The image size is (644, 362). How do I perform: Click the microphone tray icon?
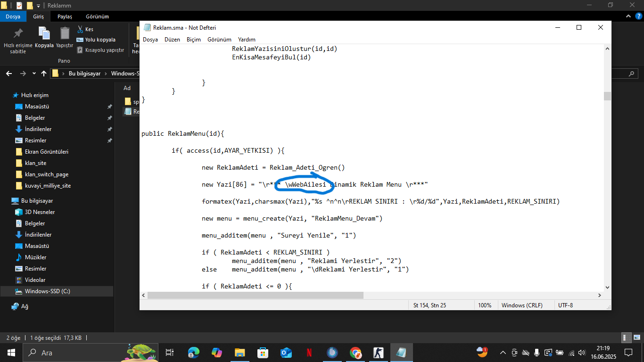(x=537, y=353)
